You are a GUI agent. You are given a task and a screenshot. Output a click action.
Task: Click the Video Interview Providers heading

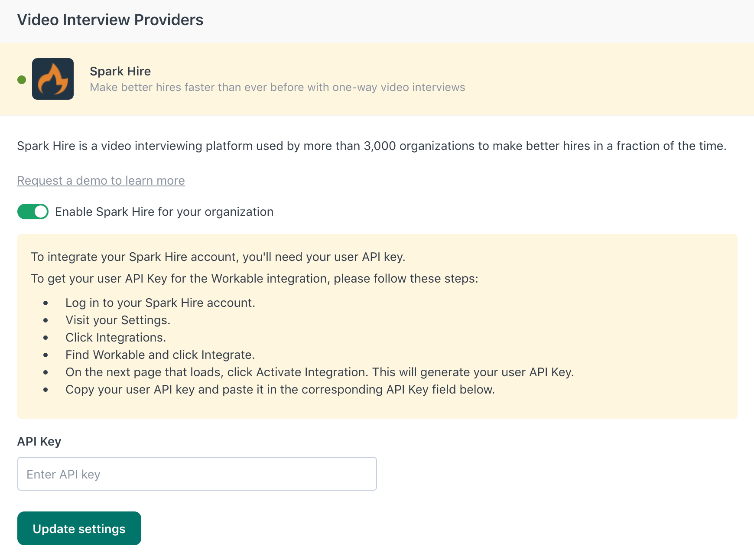pos(110,20)
